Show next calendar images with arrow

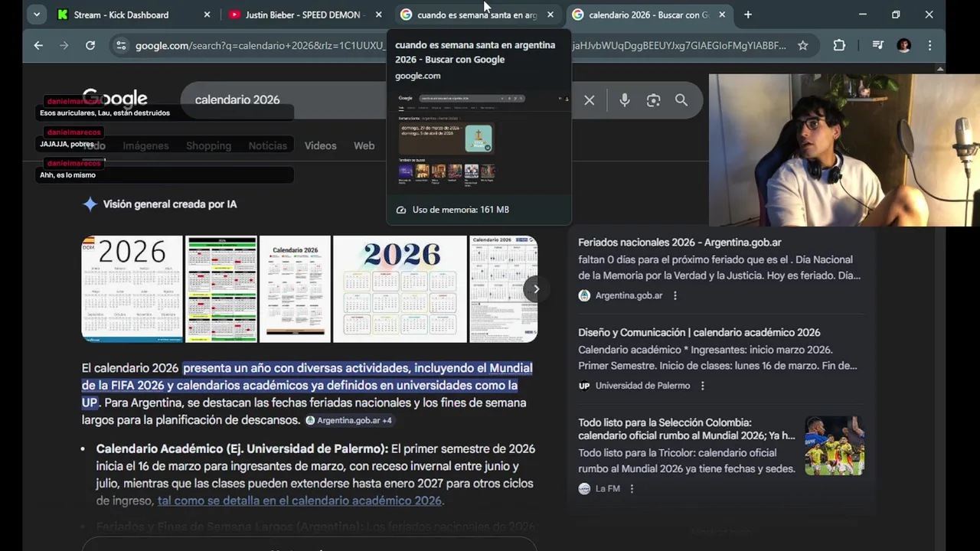pyautogui.click(x=536, y=289)
